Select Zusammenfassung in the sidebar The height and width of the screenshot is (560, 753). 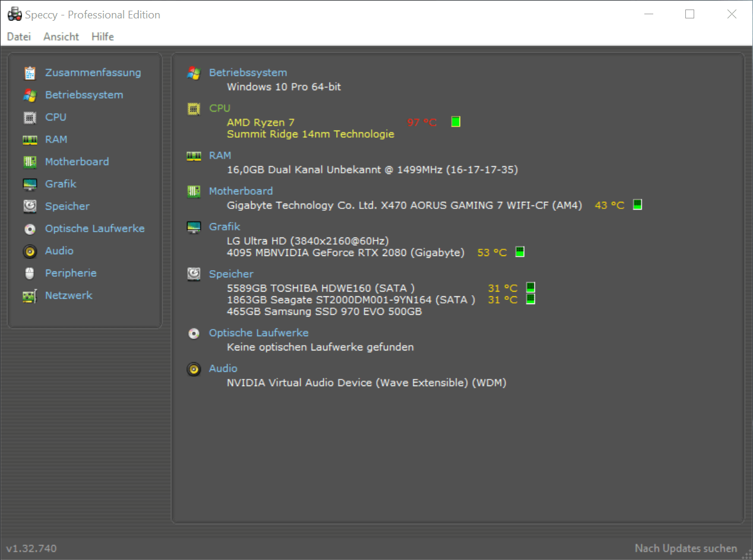click(x=93, y=72)
